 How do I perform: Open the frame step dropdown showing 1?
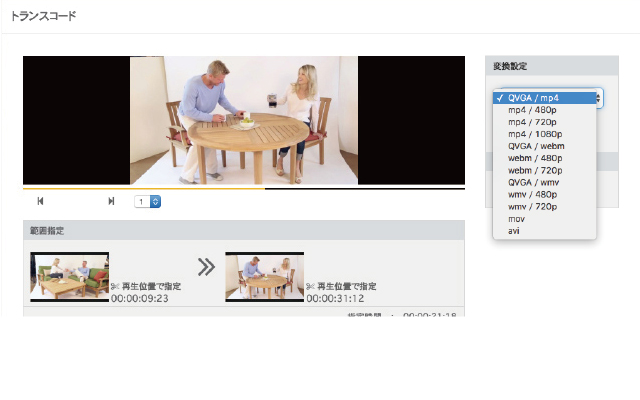pos(147,202)
